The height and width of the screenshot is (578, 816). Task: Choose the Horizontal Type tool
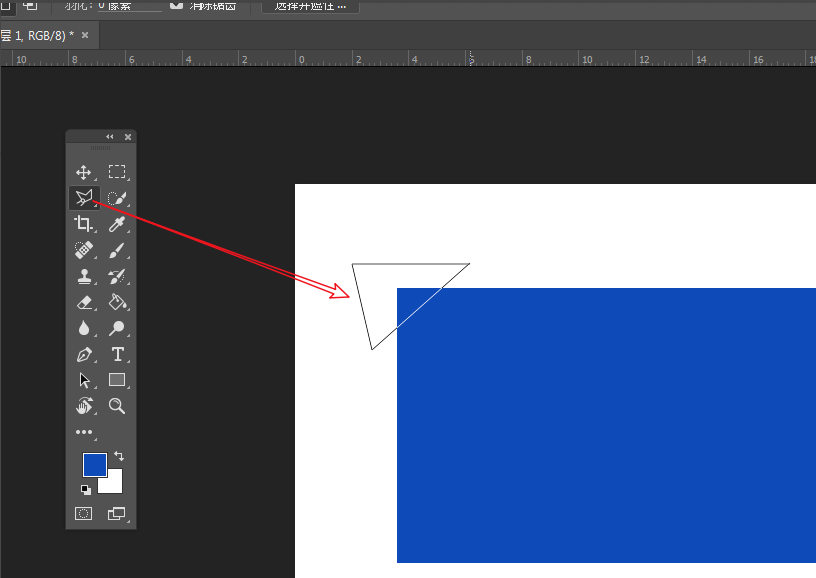(117, 354)
